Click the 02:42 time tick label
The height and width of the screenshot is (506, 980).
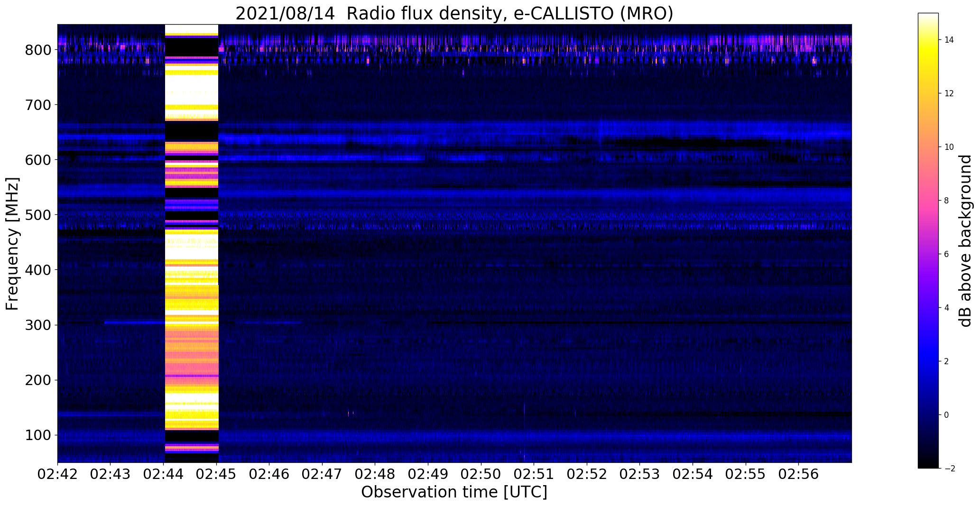click(57, 474)
